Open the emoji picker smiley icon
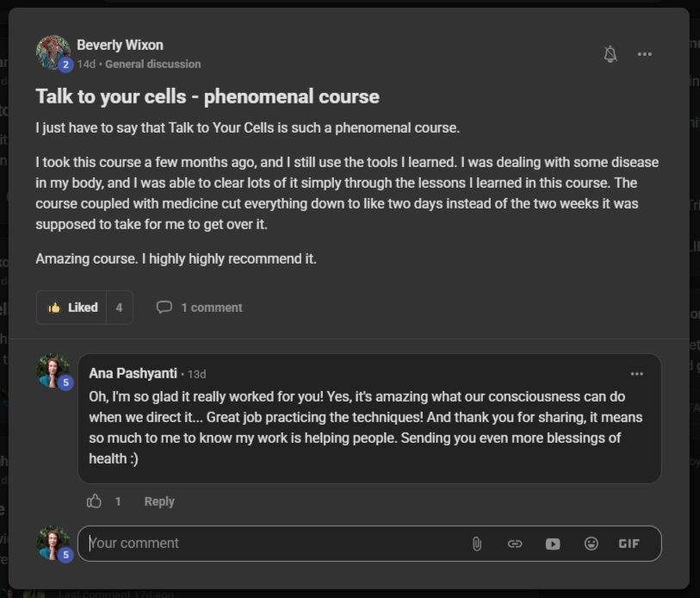The image size is (700, 598). (x=591, y=544)
